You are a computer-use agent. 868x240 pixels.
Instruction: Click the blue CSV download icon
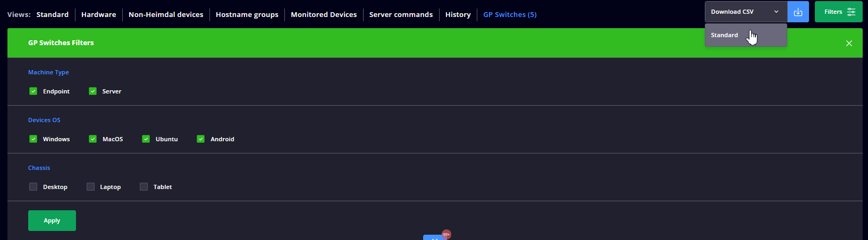click(x=798, y=12)
